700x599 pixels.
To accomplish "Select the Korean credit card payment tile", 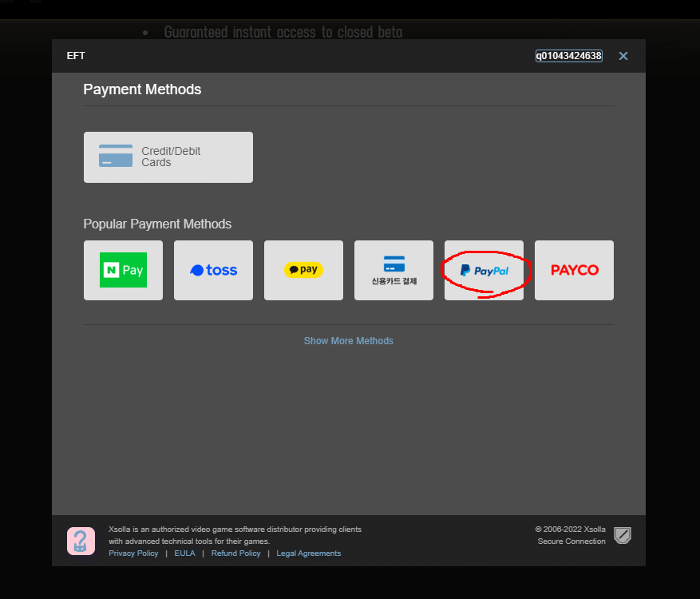I will pyautogui.click(x=394, y=270).
